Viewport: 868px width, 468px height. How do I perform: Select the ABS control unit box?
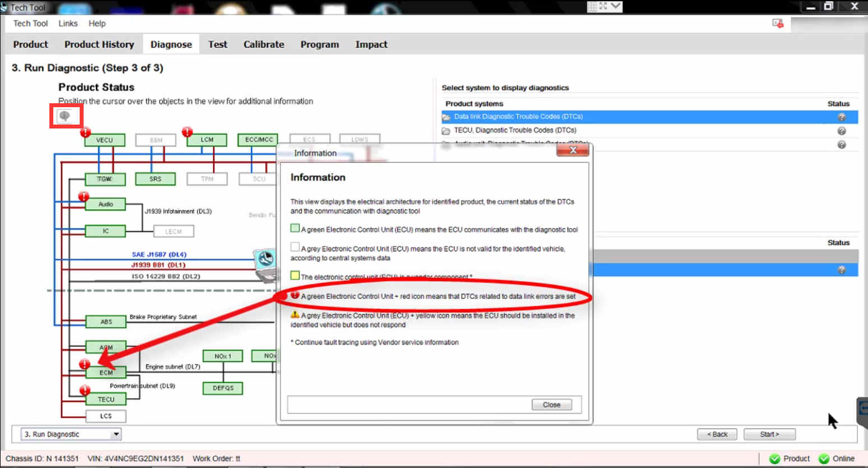click(106, 322)
